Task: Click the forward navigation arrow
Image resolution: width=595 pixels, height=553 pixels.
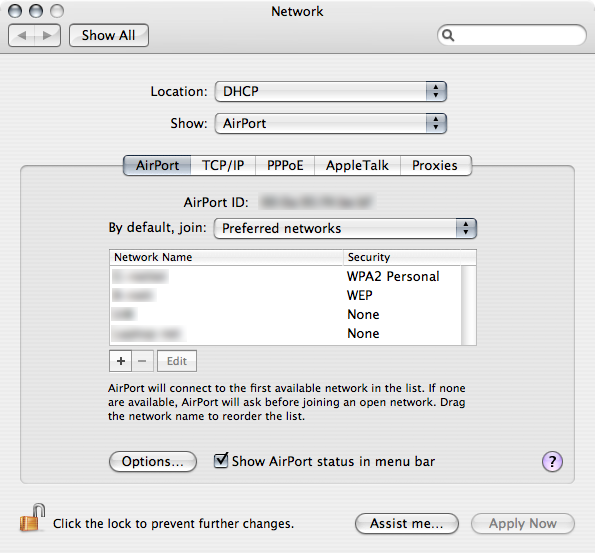Action: click(x=47, y=36)
